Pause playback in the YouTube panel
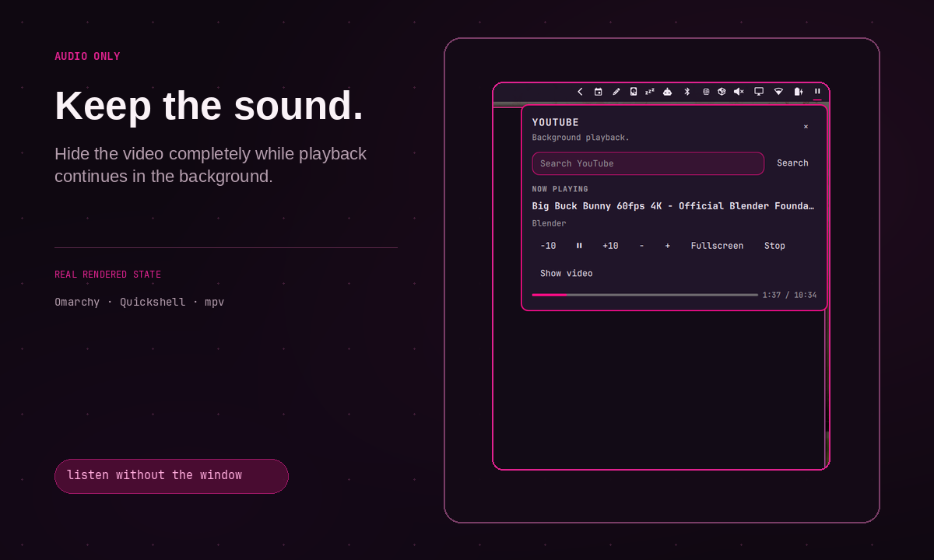 click(579, 246)
